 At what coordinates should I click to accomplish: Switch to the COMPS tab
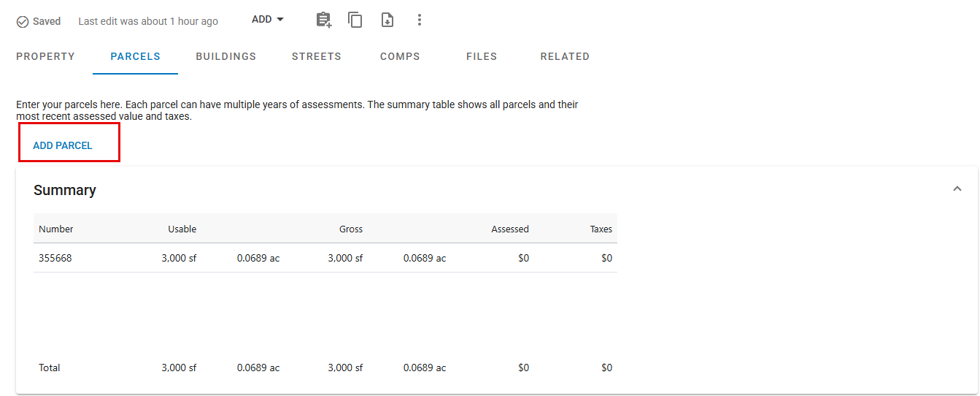point(400,56)
